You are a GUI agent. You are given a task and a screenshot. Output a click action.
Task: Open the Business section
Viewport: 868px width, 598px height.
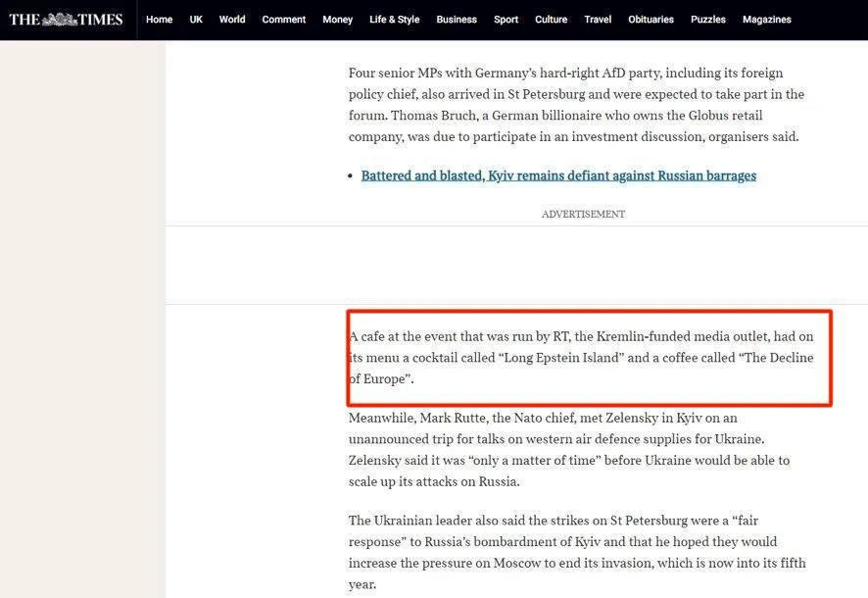[457, 20]
